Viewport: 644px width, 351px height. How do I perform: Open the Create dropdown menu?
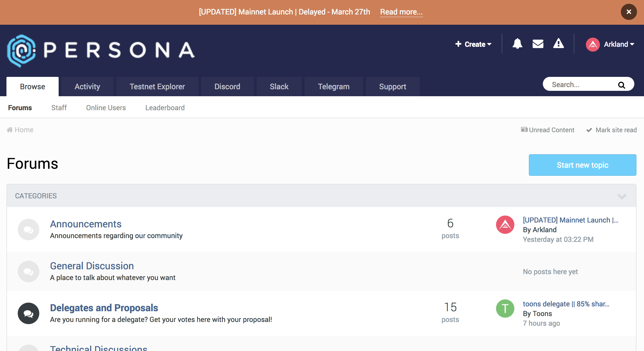click(x=473, y=43)
